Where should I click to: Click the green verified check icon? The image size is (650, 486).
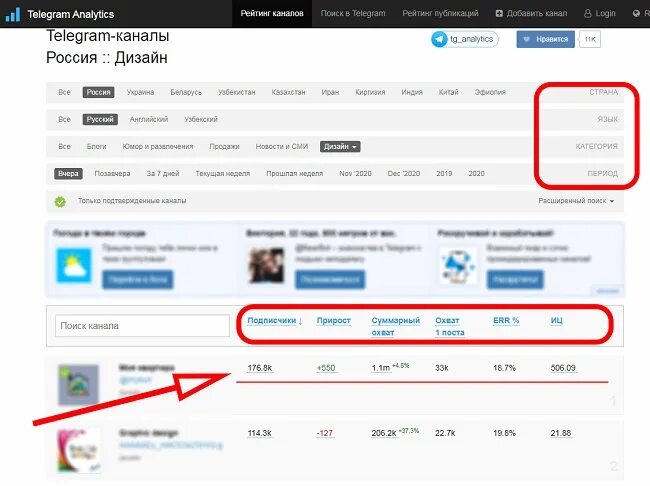pos(60,202)
